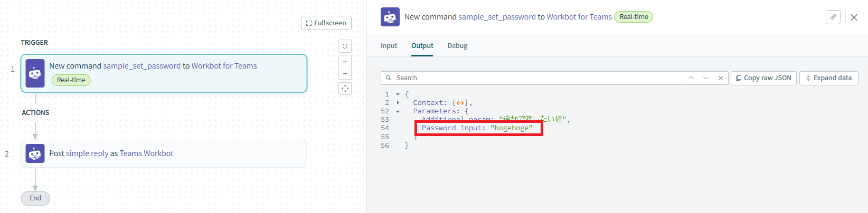Click the Copy raw JSON button

pos(763,78)
